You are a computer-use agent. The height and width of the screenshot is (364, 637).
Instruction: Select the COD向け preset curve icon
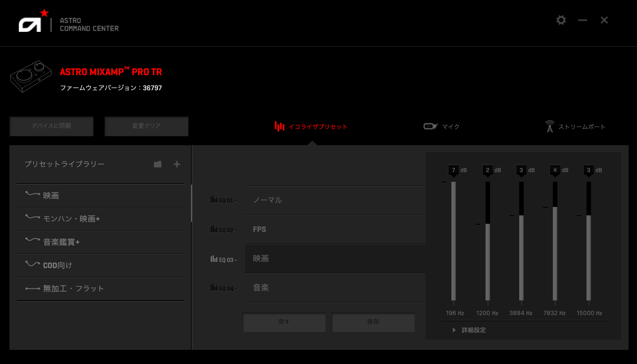tap(32, 264)
